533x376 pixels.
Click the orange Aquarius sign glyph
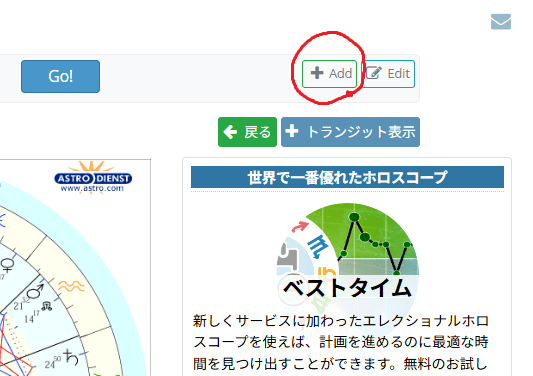(71, 286)
